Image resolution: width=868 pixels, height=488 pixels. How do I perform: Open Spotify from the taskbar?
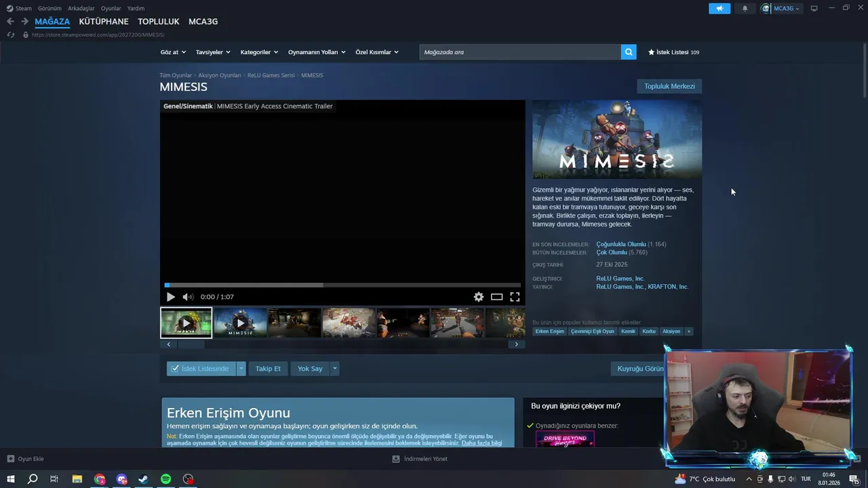pos(166,479)
